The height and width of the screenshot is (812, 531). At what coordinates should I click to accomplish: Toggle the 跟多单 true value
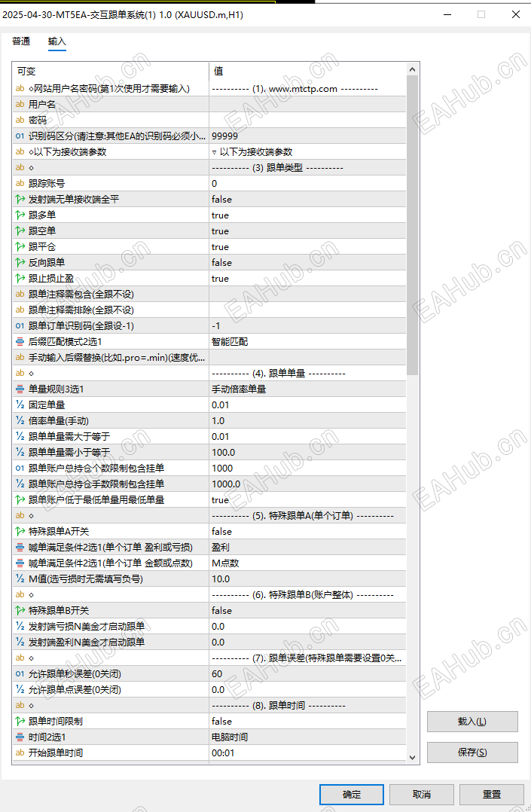click(308, 215)
